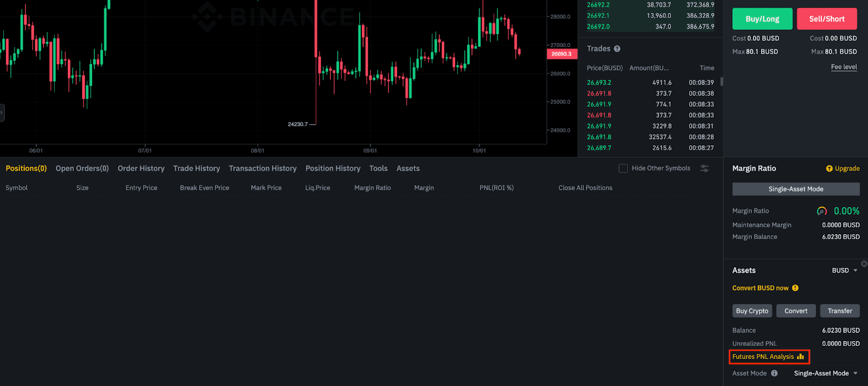The image size is (868, 386).
Task: Click Close All Positions
Action: pos(585,188)
